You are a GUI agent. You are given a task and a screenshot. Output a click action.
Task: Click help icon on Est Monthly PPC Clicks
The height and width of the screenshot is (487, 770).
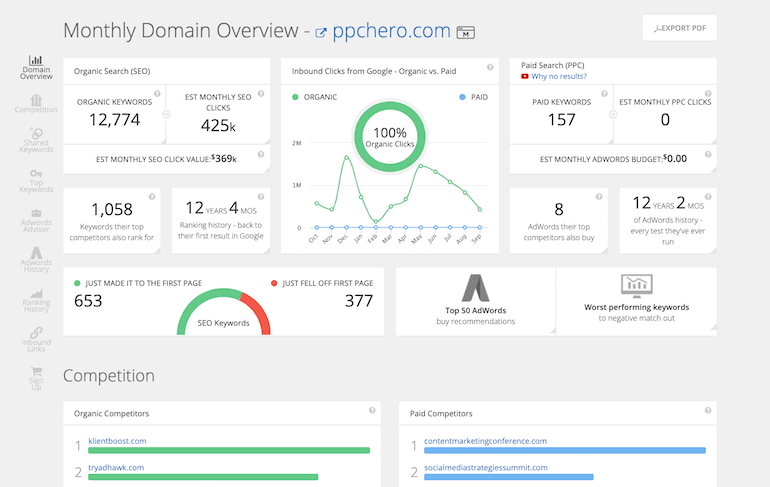tap(708, 93)
